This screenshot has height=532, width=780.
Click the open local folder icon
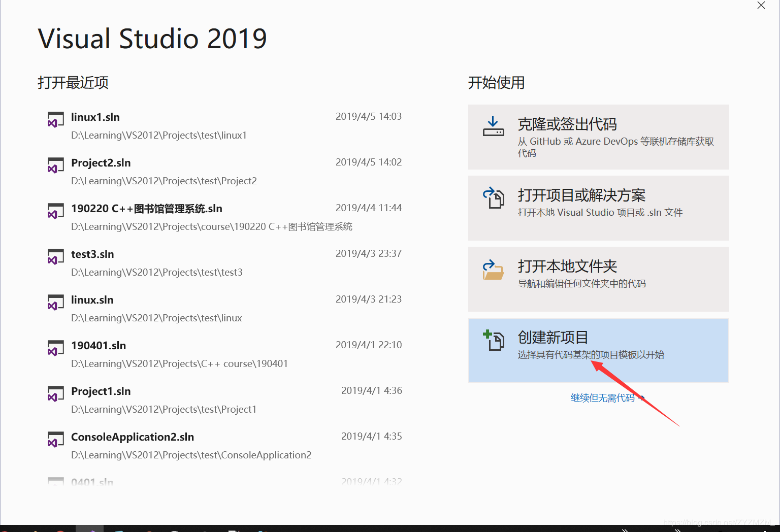coord(493,270)
